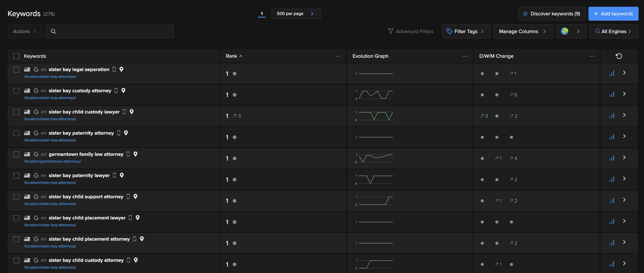The image size is (644, 273).
Task: Check sister bay custody attorney row
Action: click(x=16, y=91)
